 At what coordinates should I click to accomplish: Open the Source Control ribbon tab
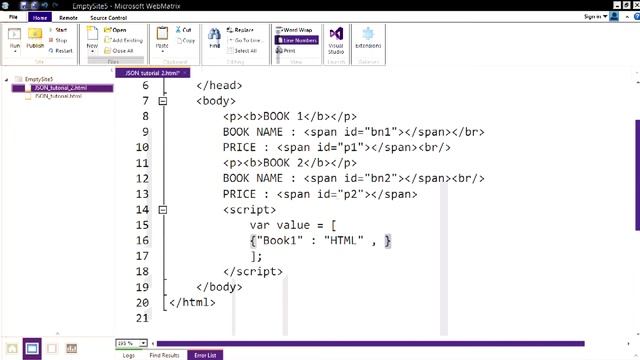(x=108, y=18)
